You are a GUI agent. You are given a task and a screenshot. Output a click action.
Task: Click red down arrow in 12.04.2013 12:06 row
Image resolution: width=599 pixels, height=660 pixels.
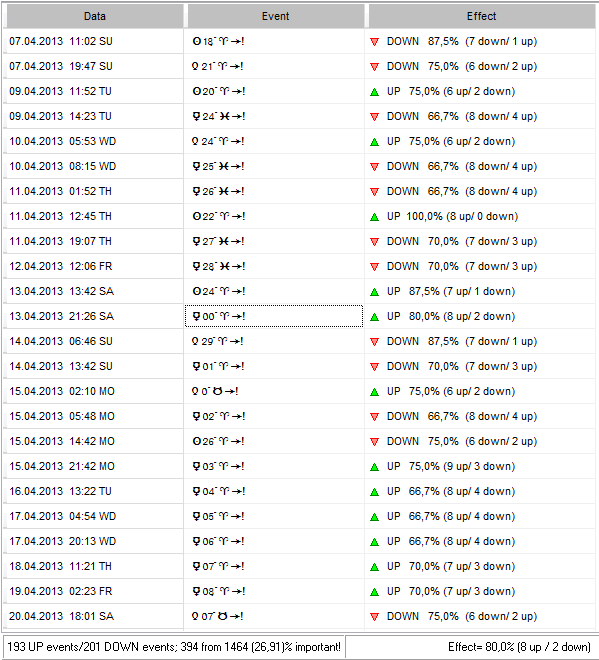coord(374,266)
